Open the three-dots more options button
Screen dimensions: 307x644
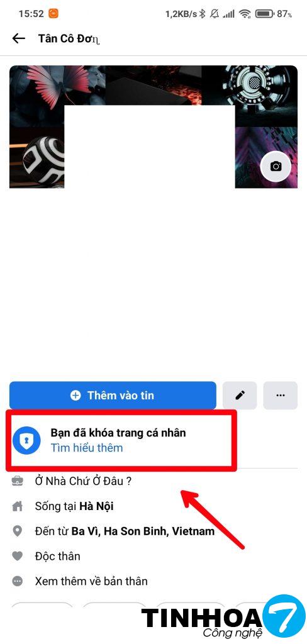(x=281, y=396)
